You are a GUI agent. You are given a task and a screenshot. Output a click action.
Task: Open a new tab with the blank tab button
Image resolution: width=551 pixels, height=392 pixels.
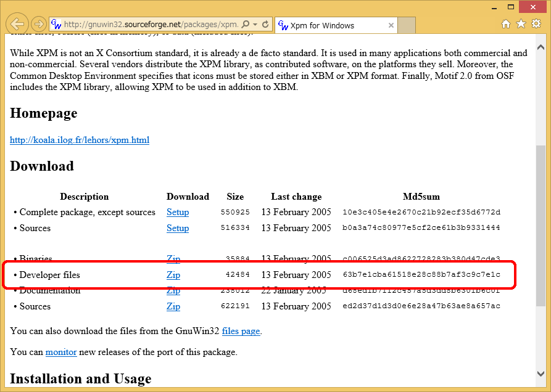pyautogui.click(x=407, y=25)
